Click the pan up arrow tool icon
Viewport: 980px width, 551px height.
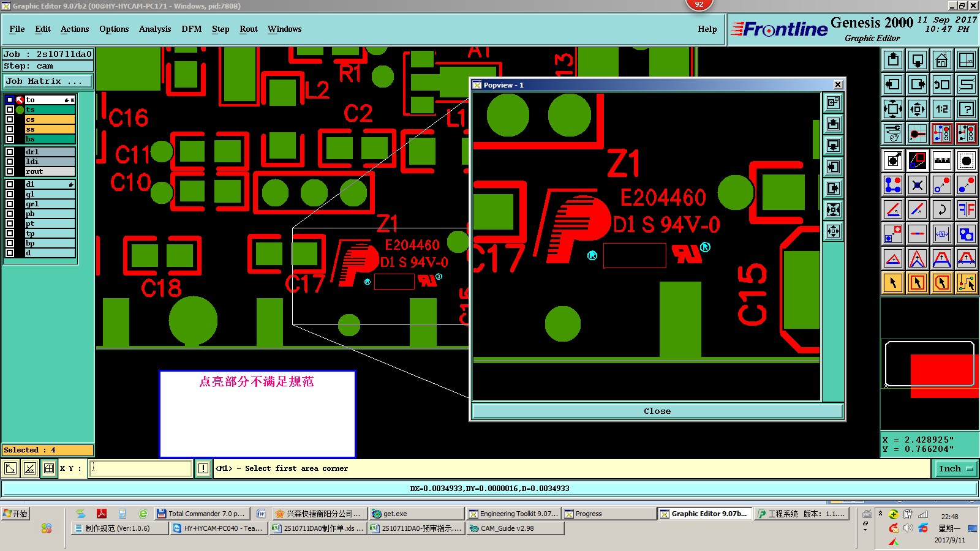[893, 60]
